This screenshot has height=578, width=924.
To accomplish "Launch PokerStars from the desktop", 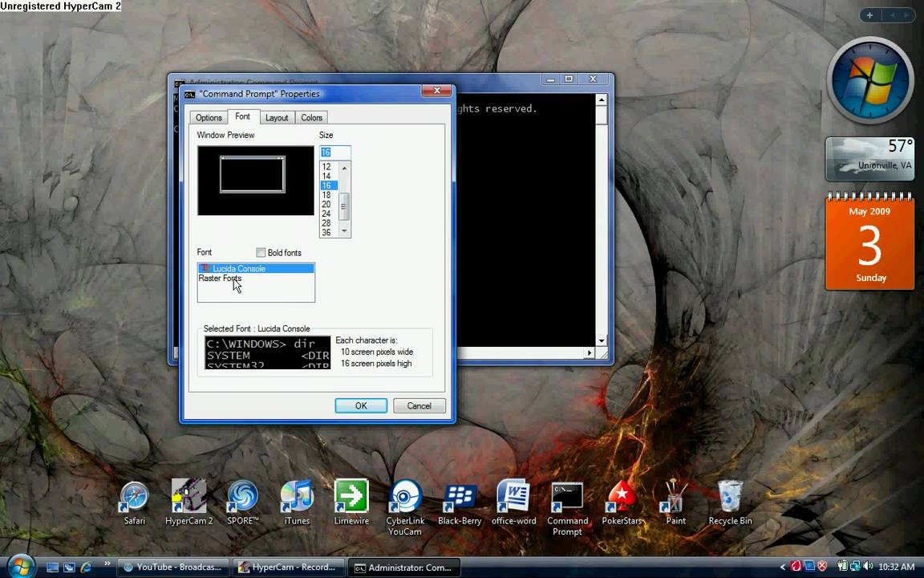I will (x=622, y=502).
